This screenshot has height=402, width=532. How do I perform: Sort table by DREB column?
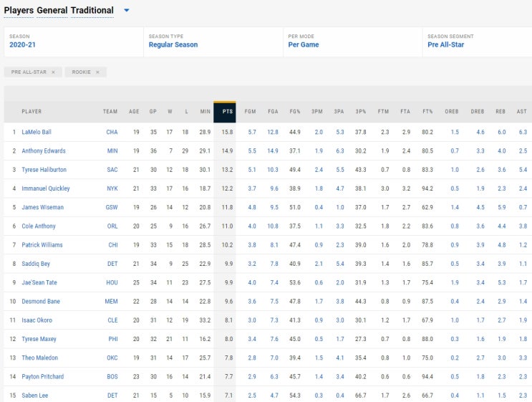[478, 112]
